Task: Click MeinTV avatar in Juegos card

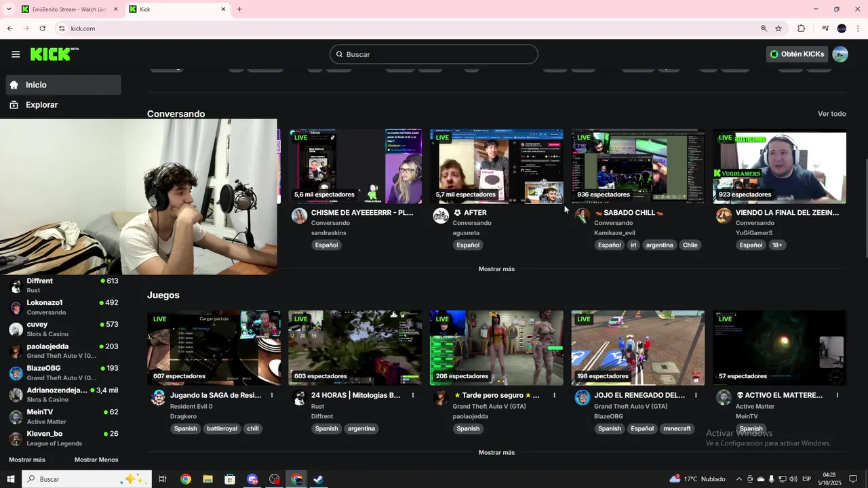Action: [x=724, y=398]
